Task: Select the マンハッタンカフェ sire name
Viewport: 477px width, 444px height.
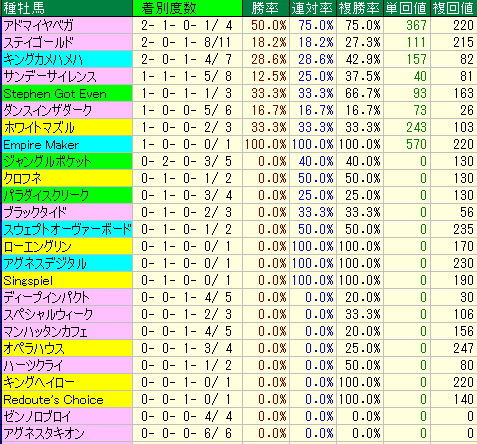Action: coord(45,331)
